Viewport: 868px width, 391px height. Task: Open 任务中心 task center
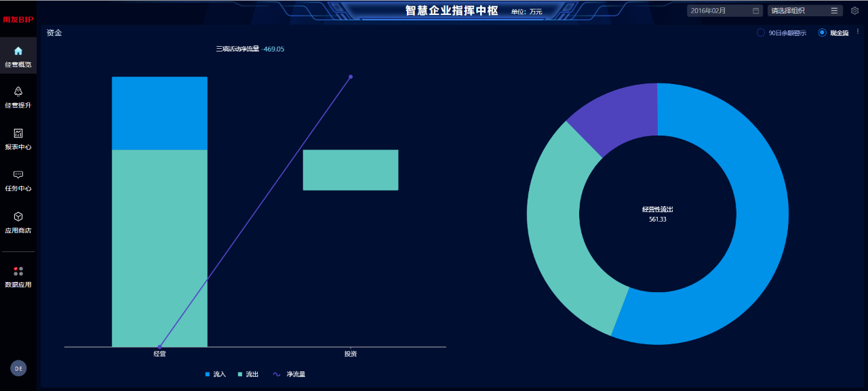(18, 180)
